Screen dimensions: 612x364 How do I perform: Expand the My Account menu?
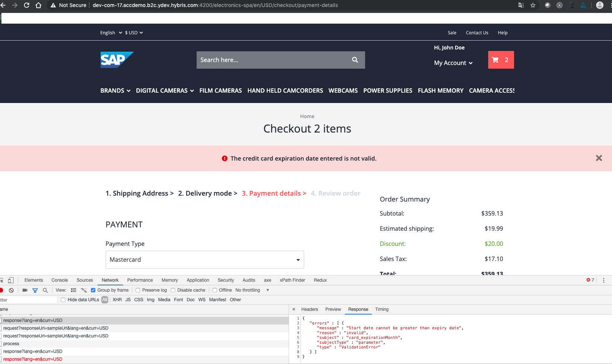[453, 63]
